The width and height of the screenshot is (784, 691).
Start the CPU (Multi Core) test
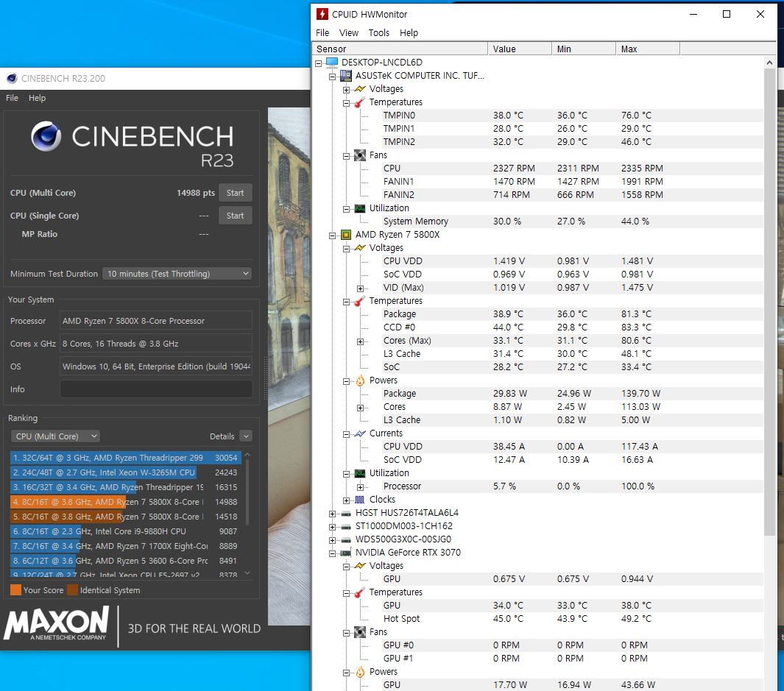[235, 193]
